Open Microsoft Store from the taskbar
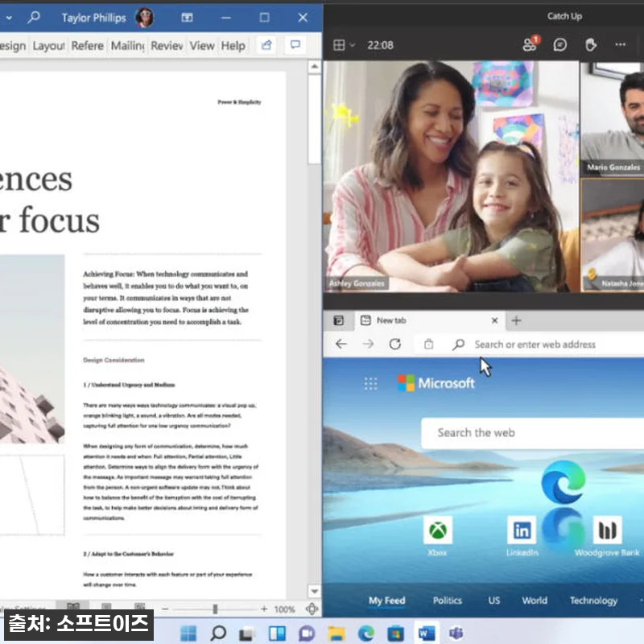644x644 pixels. tap(395, 633)
